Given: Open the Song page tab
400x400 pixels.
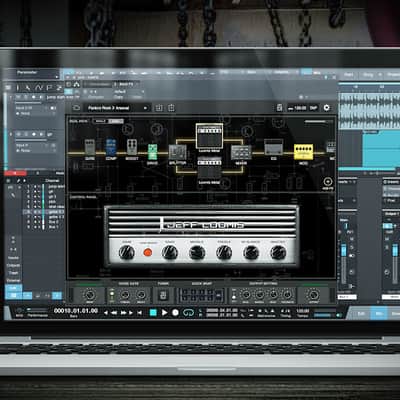Looking at the screenshot, I should (x=368, y=75).
